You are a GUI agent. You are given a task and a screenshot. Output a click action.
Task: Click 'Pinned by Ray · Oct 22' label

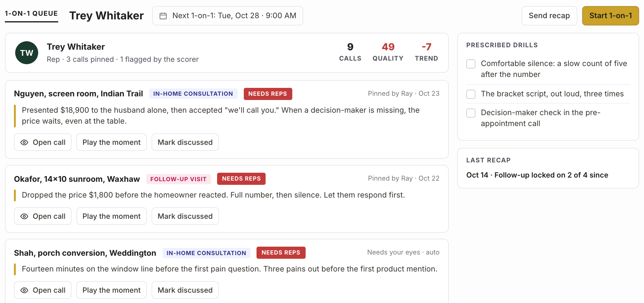404,178
